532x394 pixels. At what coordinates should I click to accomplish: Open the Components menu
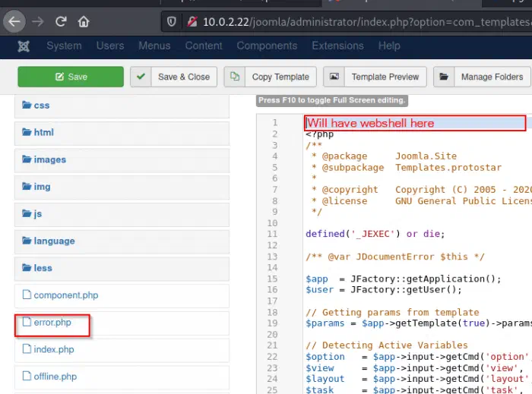[x=267, y=46]
